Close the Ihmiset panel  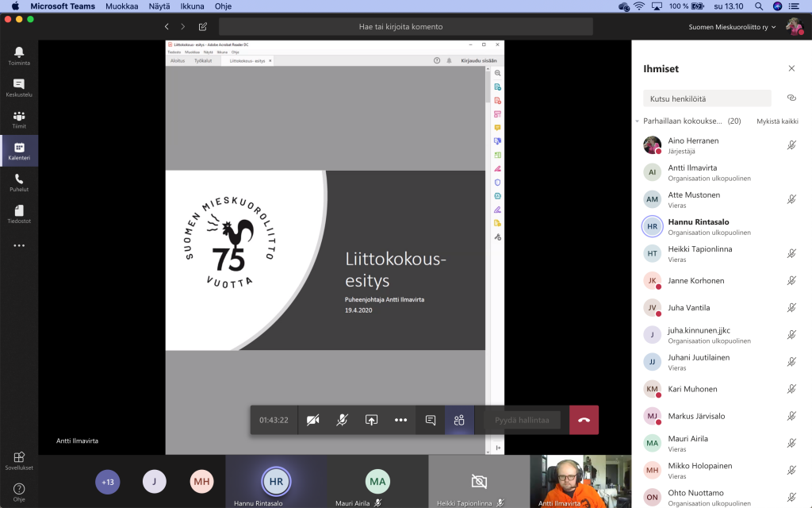(791, 68)
